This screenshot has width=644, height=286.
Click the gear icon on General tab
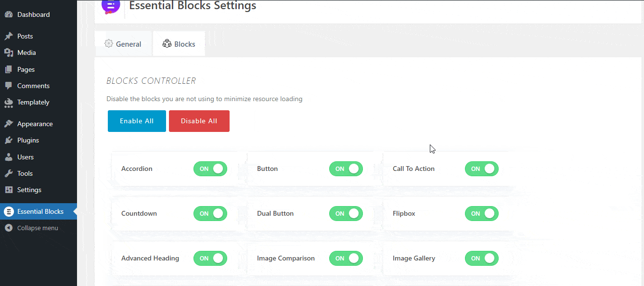[109, 43]
